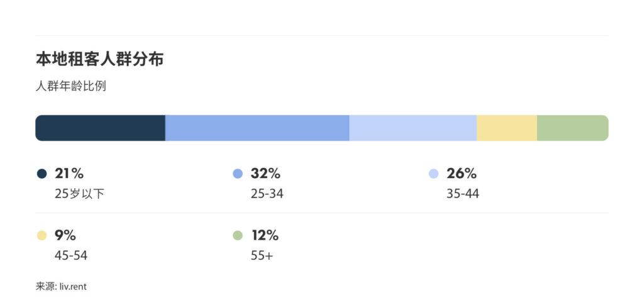Click the blue legend dot beside 32%
Viewport: 644px width, 307px height.
tap(238, 174)
